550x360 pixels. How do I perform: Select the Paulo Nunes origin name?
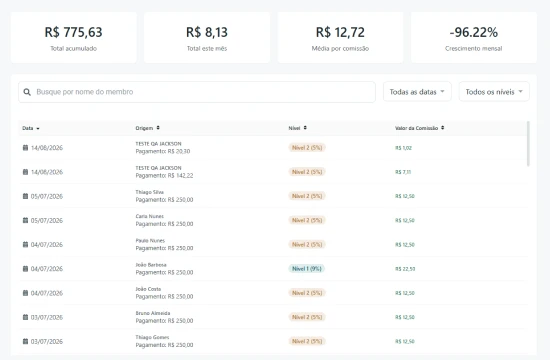pyautogui.click(x=150, y=240)
